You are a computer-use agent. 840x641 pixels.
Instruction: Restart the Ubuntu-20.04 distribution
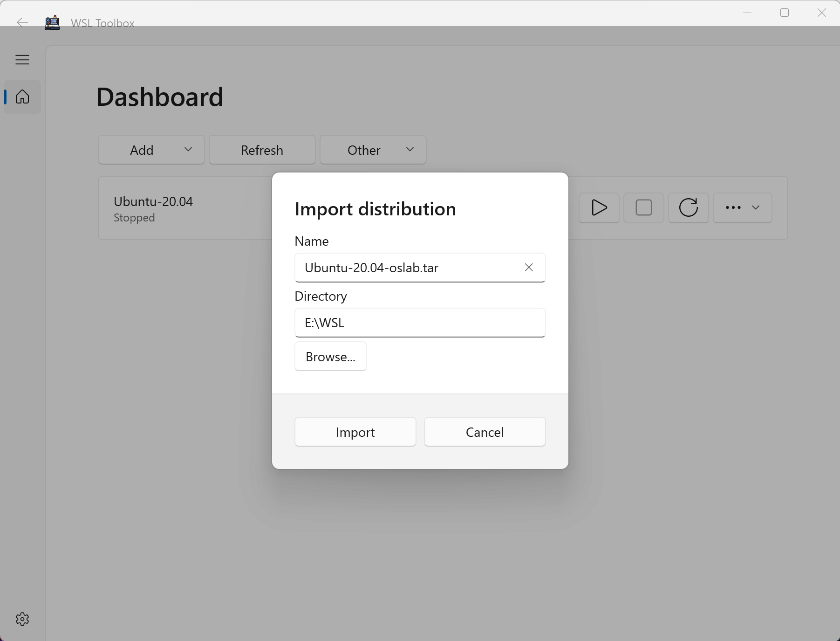click(688, 208)
